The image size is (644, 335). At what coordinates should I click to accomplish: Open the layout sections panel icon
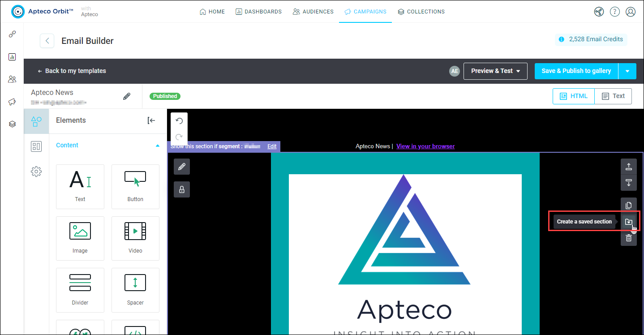[x=36, y=146]
